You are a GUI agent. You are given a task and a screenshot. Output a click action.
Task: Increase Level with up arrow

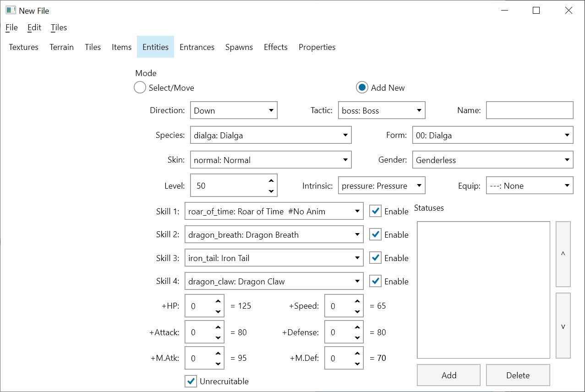point(271,180)
